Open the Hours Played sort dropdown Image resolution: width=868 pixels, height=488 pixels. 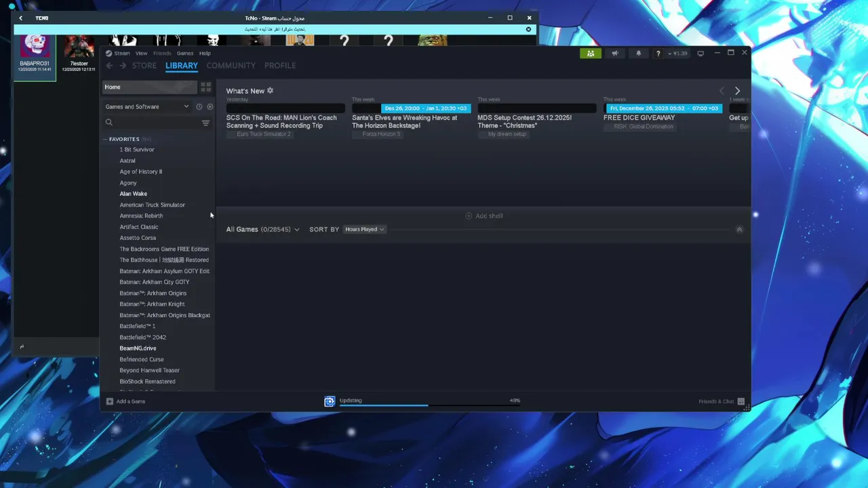tap(365, 229)
